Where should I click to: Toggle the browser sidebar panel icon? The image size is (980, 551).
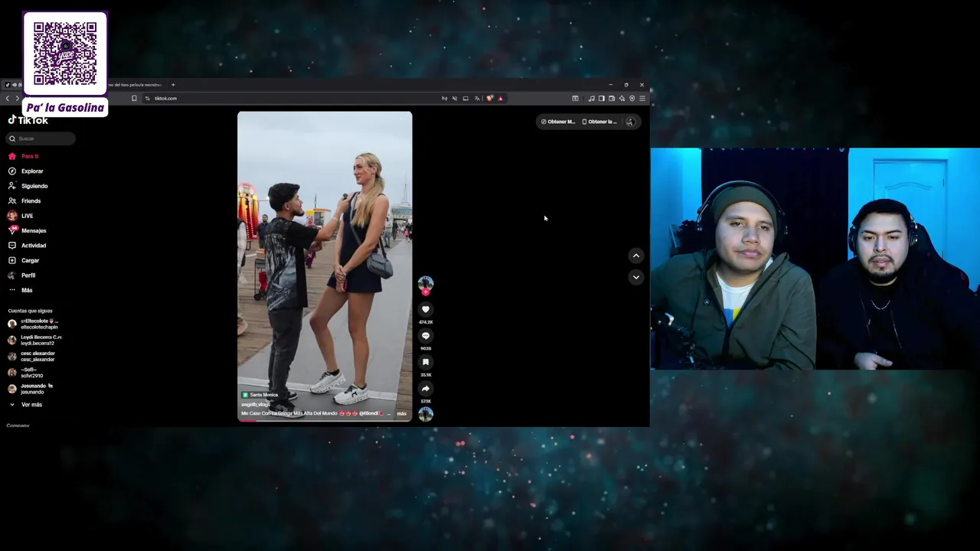pyautogui.click(x=601, y=98)
